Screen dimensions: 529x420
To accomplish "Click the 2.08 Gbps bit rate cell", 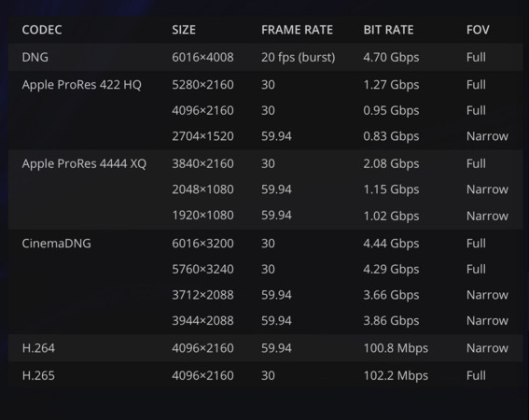I will pos(391,164).
